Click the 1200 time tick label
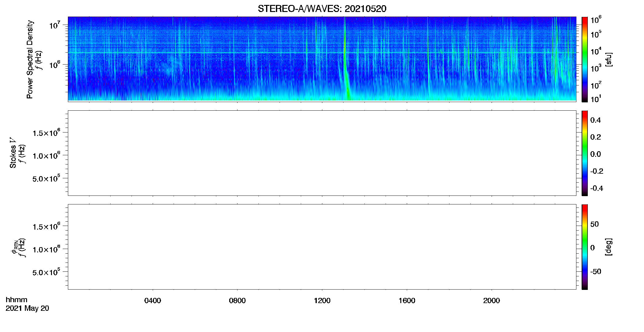Screen dimensions: 644x332 [322, 301]
